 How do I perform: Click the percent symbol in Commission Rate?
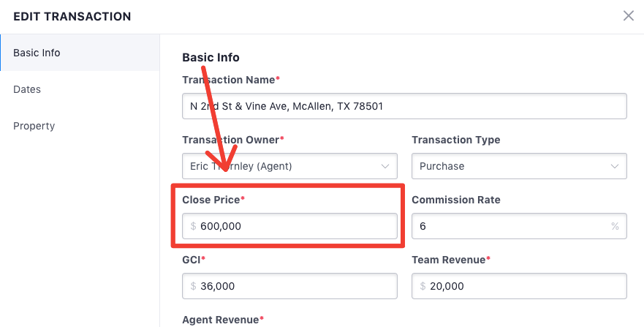pos(615,227)
